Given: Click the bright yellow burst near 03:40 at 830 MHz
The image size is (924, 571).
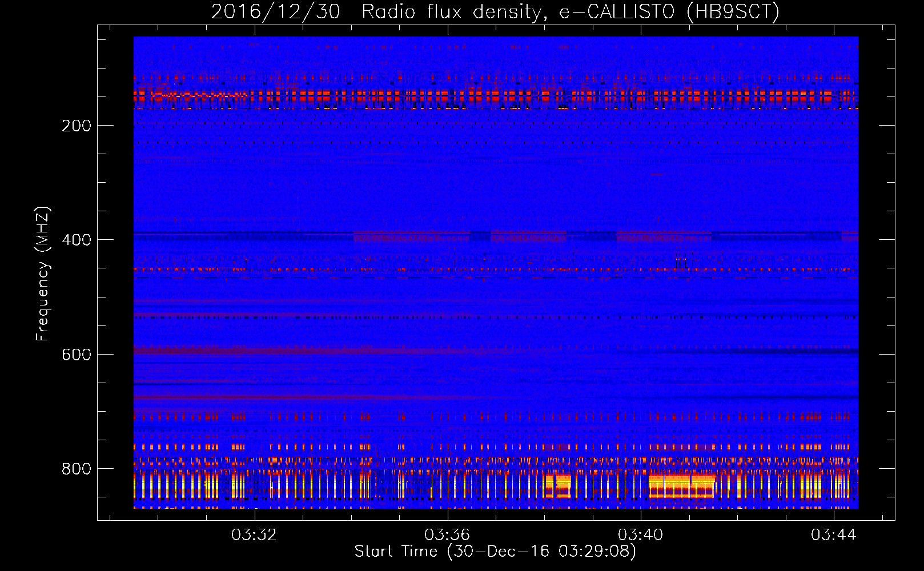Looking at the screenshot, I should coord(682,486).
